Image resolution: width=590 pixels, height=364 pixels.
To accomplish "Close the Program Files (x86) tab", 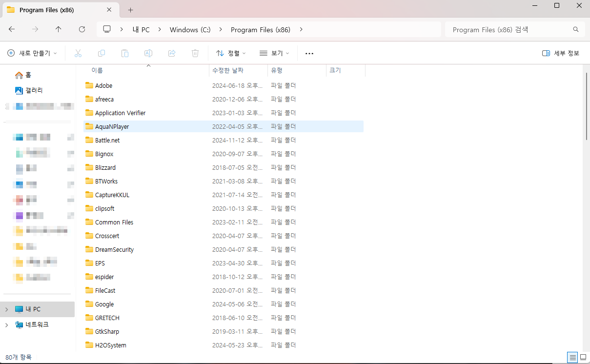I will click(109, 10).
